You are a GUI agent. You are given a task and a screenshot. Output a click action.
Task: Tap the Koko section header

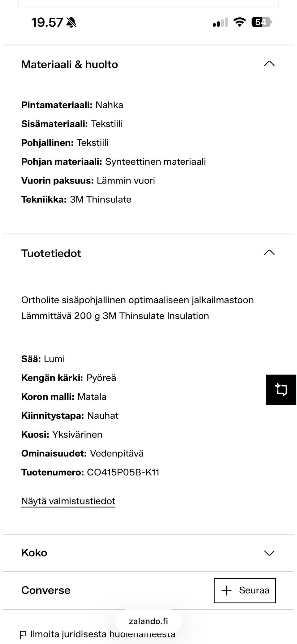tap(34, 553)
